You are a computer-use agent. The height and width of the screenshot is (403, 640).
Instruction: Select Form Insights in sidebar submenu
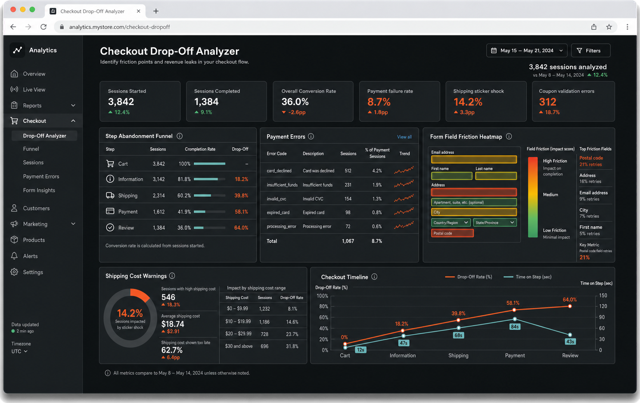click(39, 190)
